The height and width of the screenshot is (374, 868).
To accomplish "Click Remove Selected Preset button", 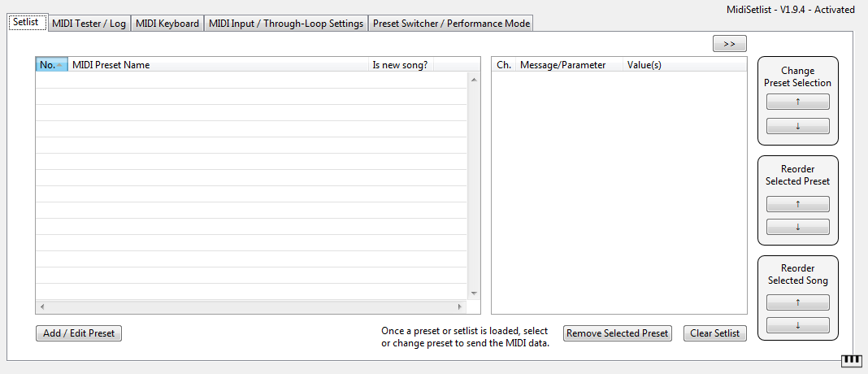I will (x=617, y=333).
